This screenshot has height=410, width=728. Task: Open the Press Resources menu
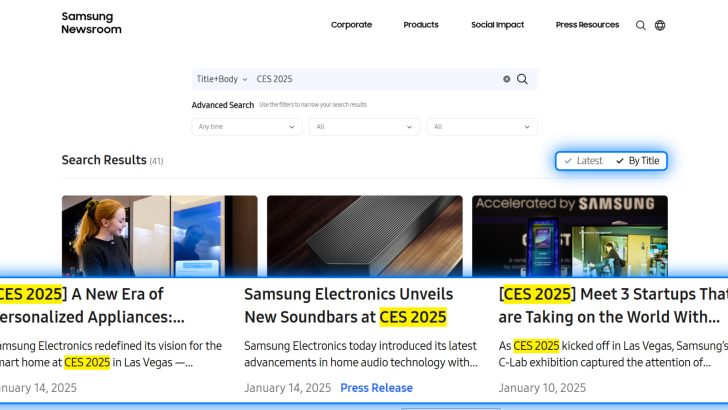[x=587, y=25]
